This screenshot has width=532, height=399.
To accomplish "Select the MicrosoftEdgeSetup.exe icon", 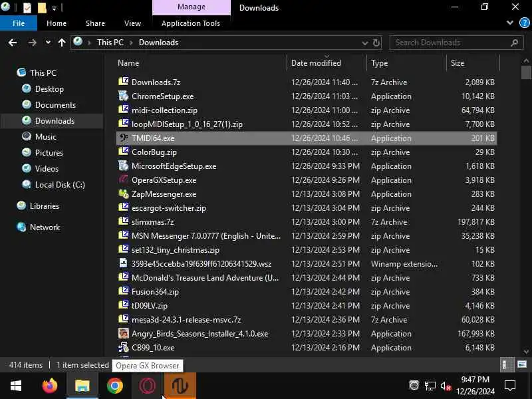I will tap(124, 166).
